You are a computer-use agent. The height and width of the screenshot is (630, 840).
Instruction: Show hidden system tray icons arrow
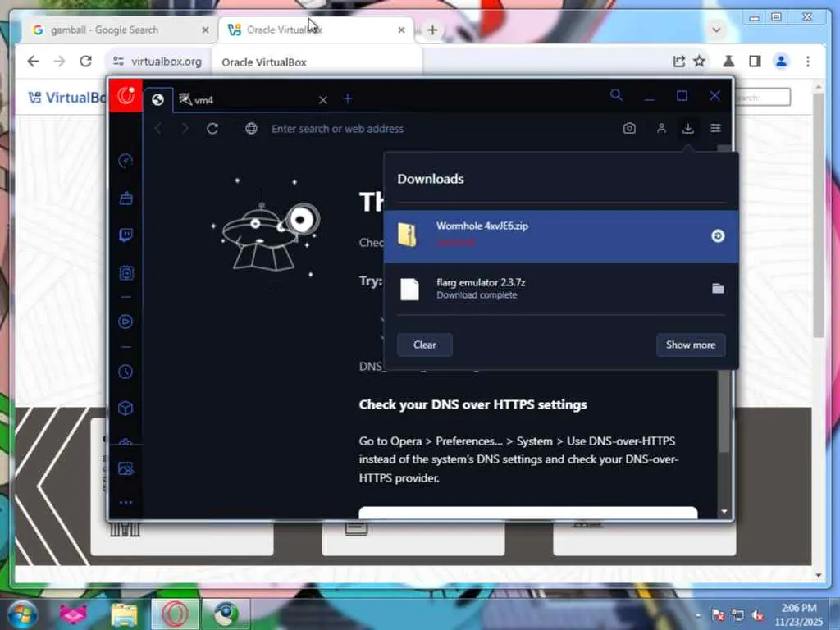click(698, 615)
